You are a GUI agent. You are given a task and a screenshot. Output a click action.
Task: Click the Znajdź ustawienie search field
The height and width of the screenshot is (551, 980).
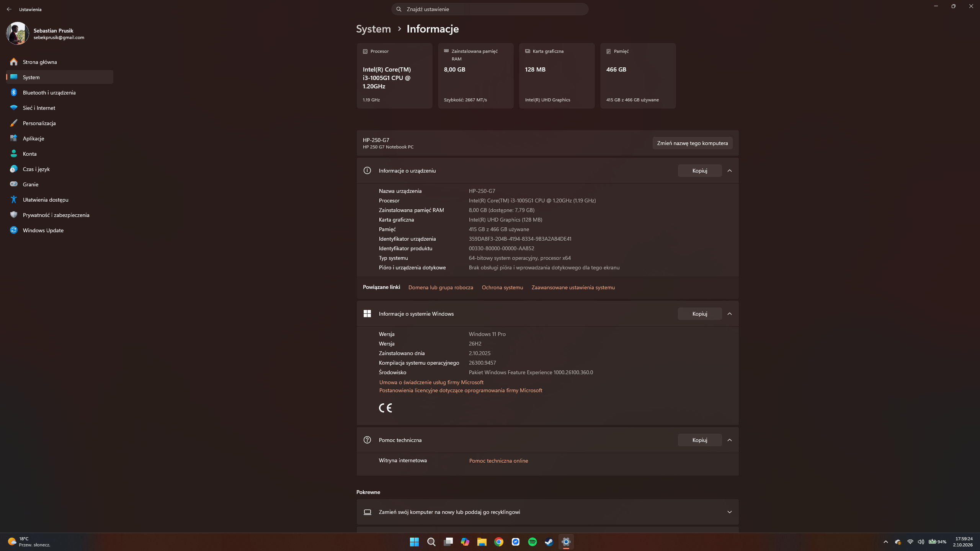(x=490, y=9)
